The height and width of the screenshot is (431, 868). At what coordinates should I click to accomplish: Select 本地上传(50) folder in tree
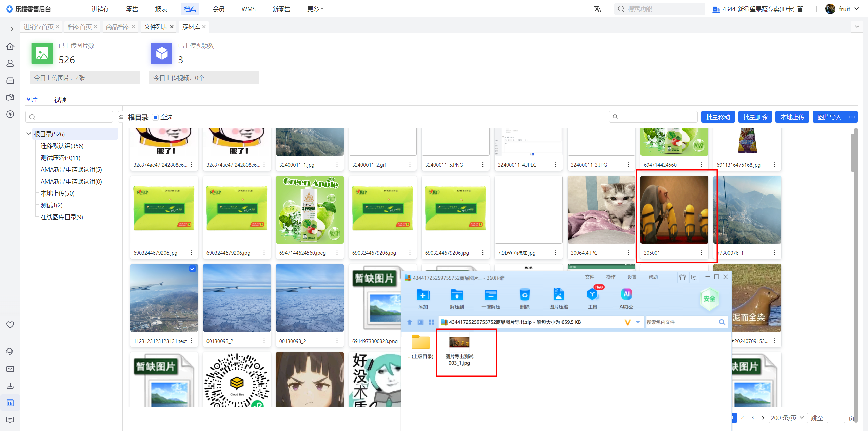[57, 193]
